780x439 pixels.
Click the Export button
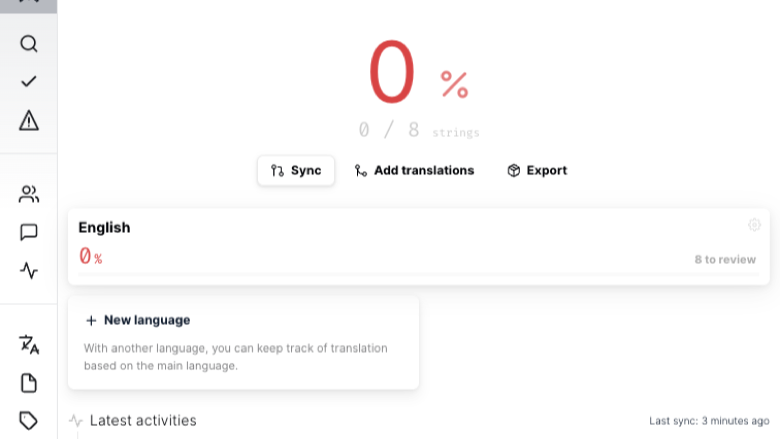(x=537, y=171)
